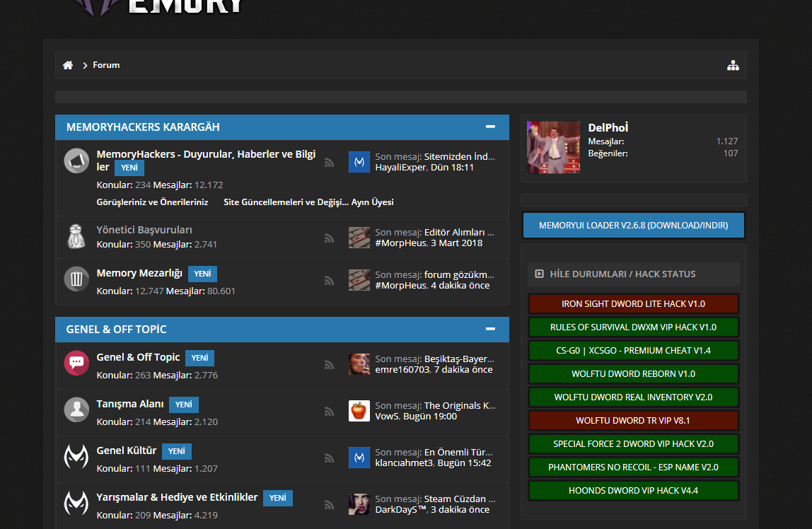Click klancıahmet3's avatar thumbnail

coord(359,458)
